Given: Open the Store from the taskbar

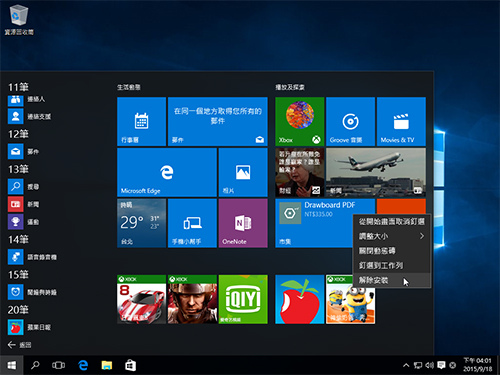Looking at the screenshot, I should (130, 365).
